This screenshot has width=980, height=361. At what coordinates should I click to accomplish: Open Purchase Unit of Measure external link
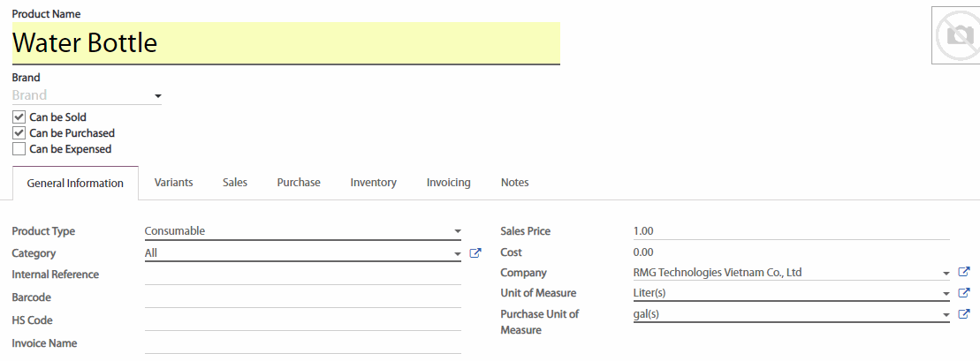[964, 314]
